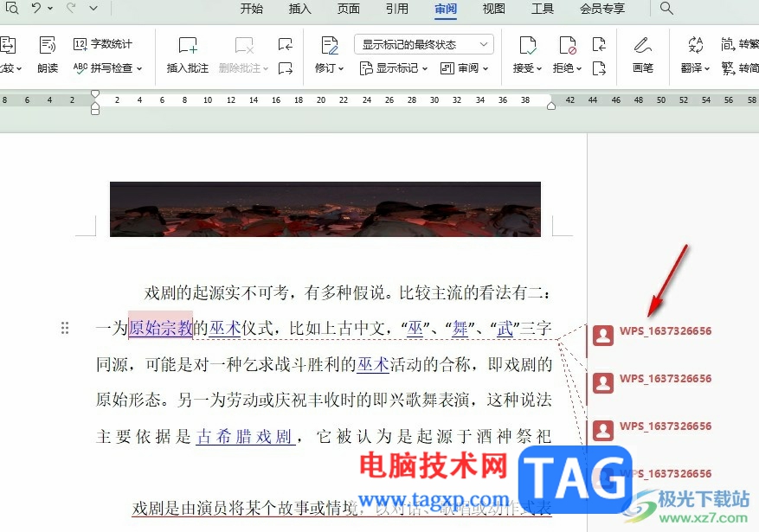Image resolution: width=759 pixels, height=532 pixels.
Task: Open the 页面 tab
Action: pyautogui.click(x=349, y=9)
